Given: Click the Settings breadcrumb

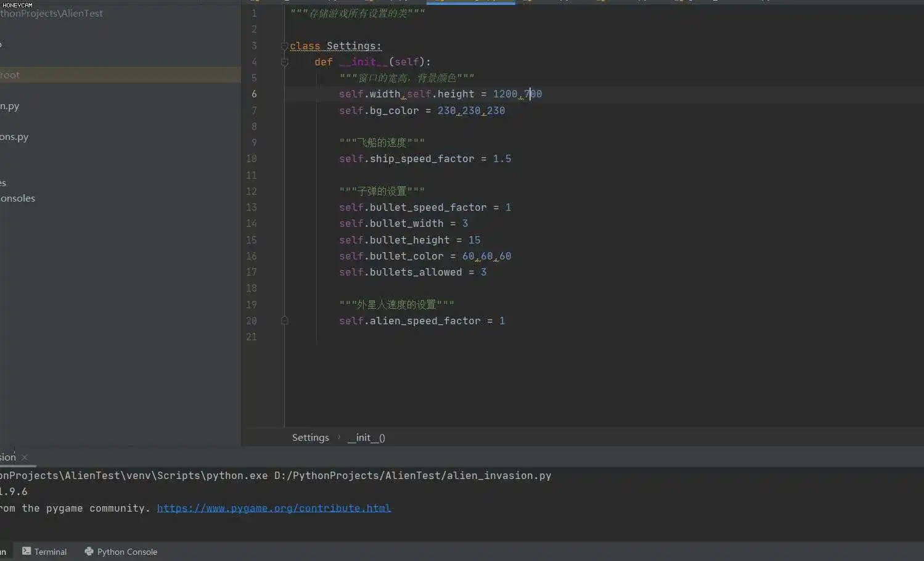Looking at the screenshot, I should [310, 438].
